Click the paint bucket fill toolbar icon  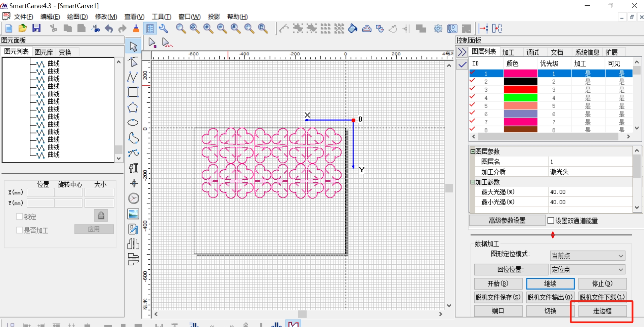point(353,29)
